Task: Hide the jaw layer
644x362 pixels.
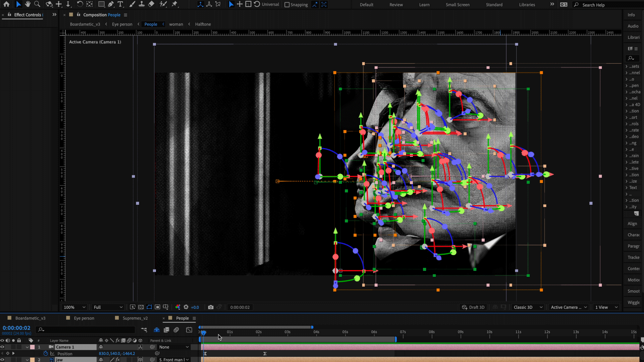Action: tap(2, 360)
